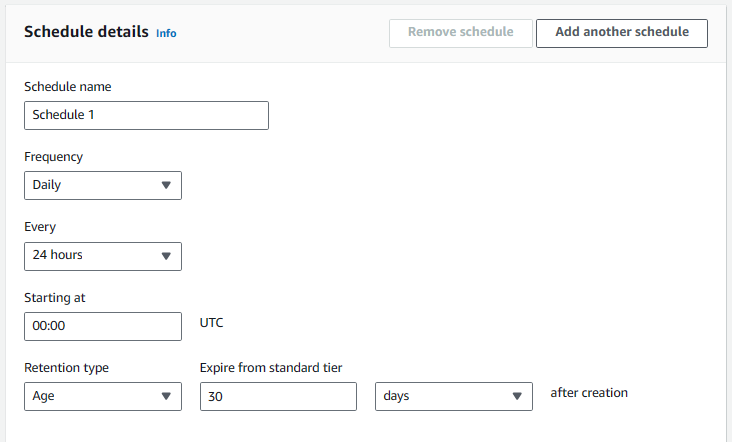
Task: Click the Retention type label
Action: click(x=66, y=368)
